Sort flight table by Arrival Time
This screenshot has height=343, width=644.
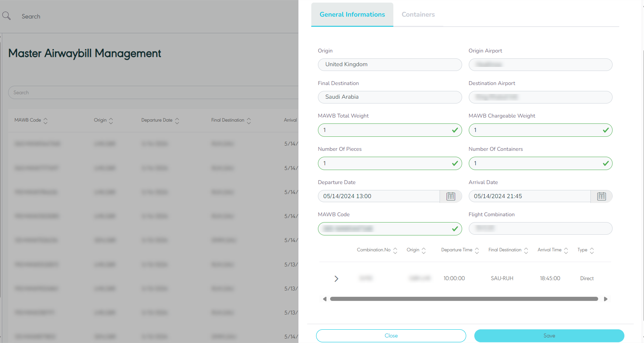click(x=566, y=251)
